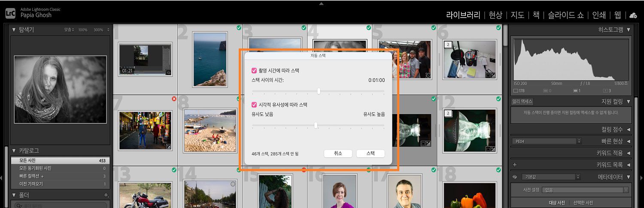The height and width of the screenshot is (208, 644).
Task: Collapse the 카탈로그 panel
Action: click(x=14, y=151)
